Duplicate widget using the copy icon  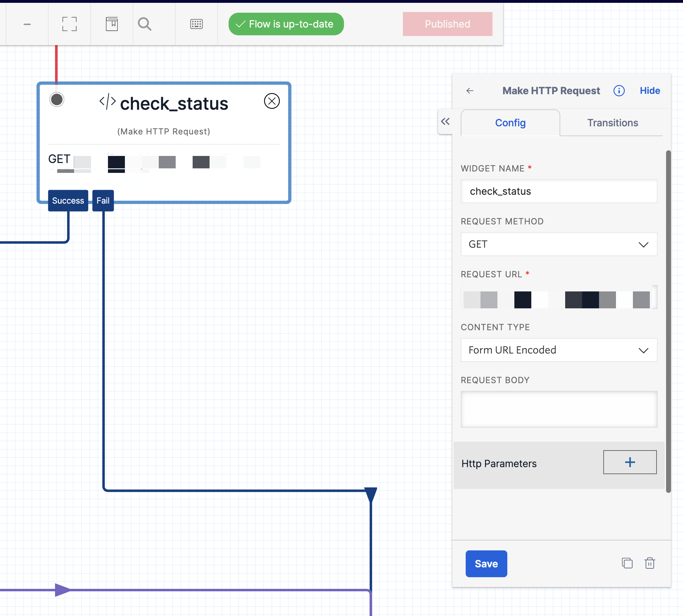627,563
